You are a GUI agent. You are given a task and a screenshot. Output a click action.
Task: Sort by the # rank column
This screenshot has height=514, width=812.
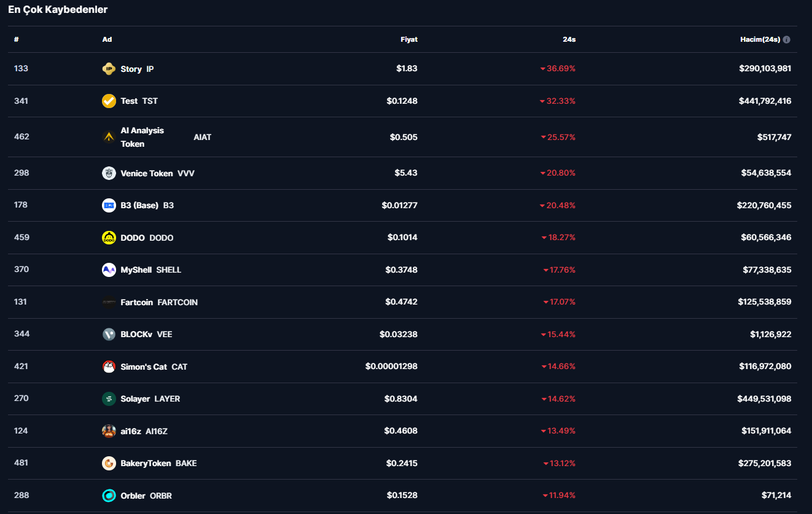coord(17,39)
